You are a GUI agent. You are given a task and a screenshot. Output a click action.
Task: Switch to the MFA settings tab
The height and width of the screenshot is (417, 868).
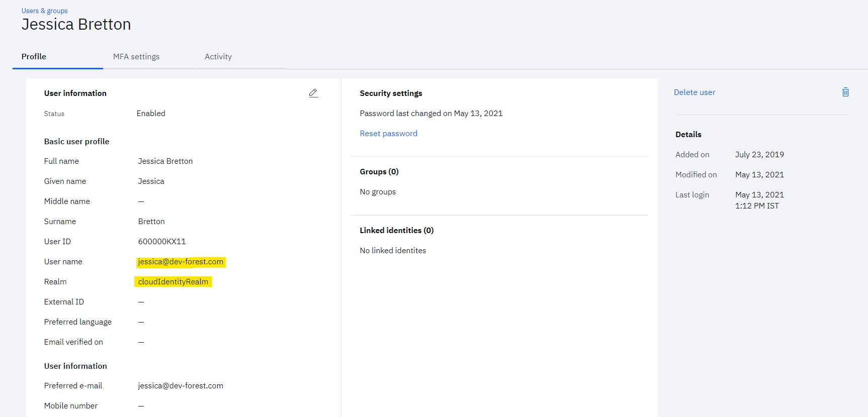coord(136,57)
